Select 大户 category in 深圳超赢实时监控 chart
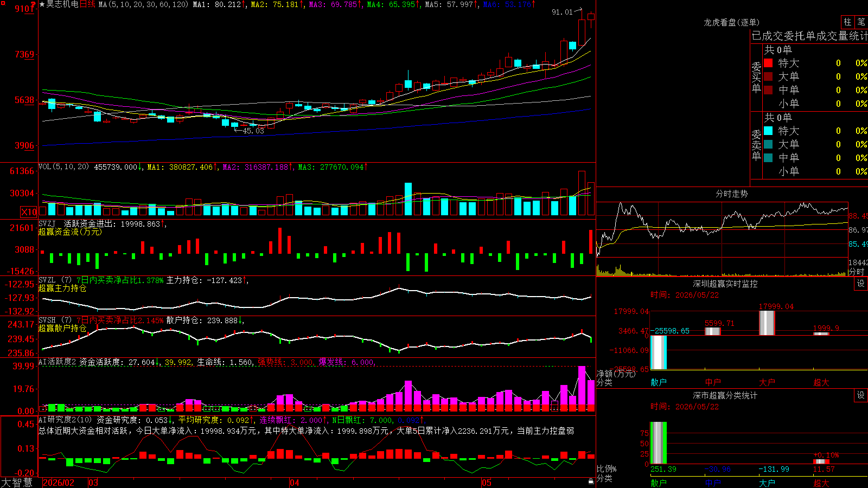The height and width of the screenshot is (488, 868). click(767, 382)
